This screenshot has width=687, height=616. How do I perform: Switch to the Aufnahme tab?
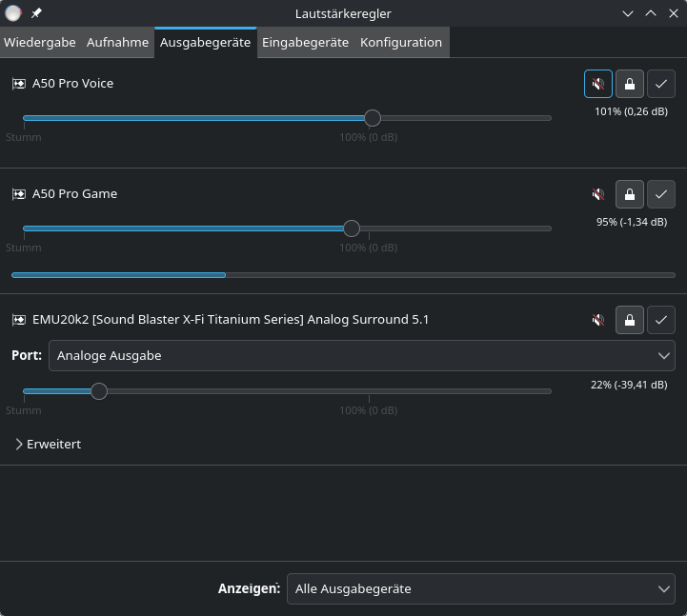tap(117, 43)
